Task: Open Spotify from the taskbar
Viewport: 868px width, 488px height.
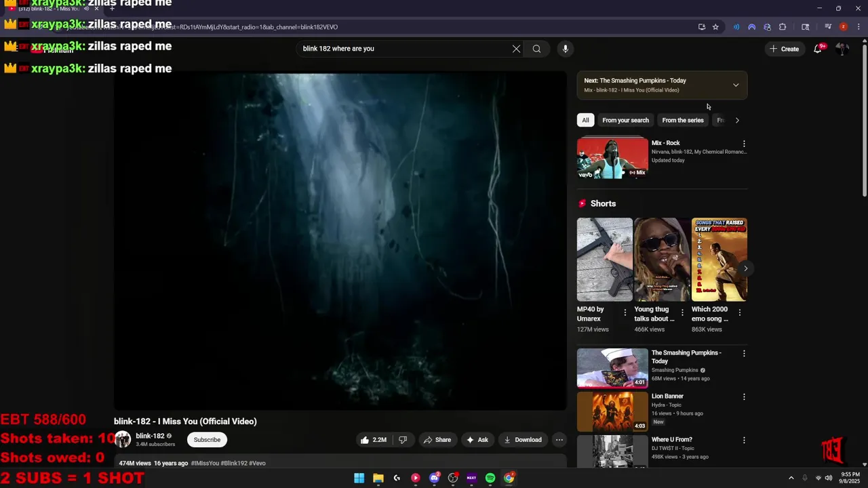Action: (490, 478)
